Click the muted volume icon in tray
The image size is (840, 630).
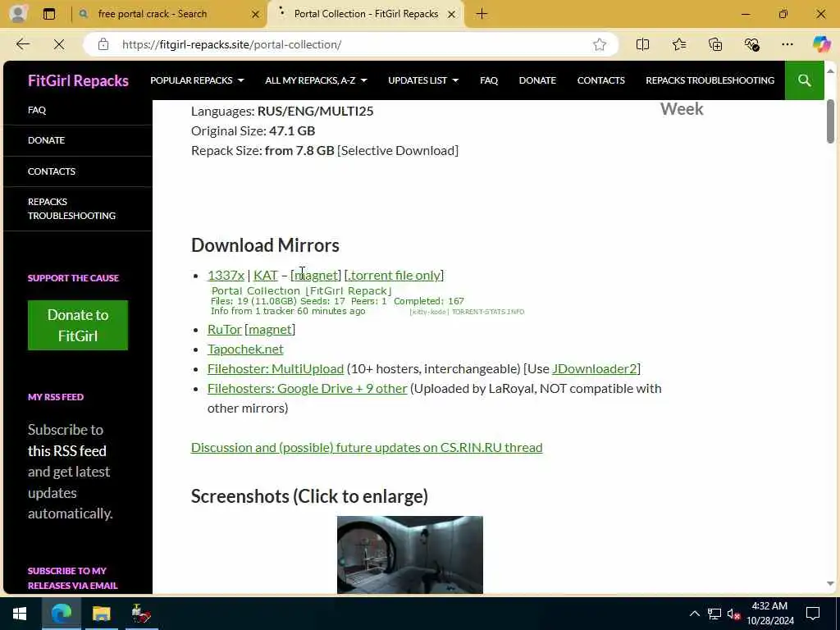coord(733,614)
